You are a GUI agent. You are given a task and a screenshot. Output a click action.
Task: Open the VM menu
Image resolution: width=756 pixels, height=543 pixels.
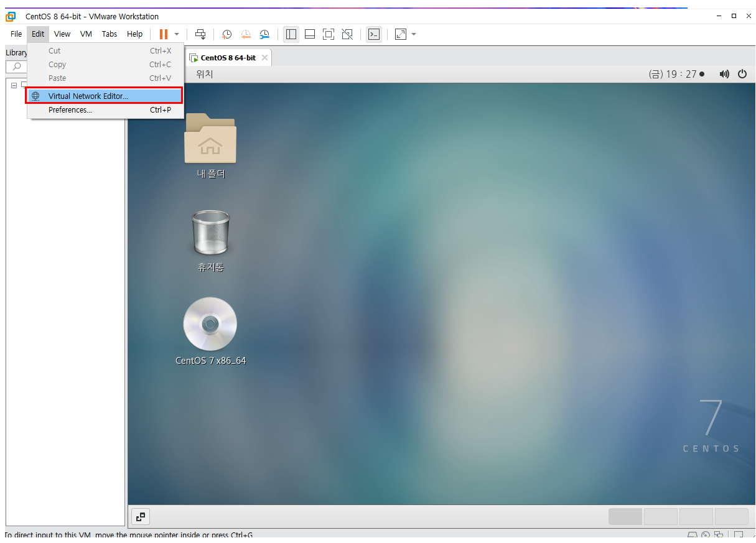[86, 34]
